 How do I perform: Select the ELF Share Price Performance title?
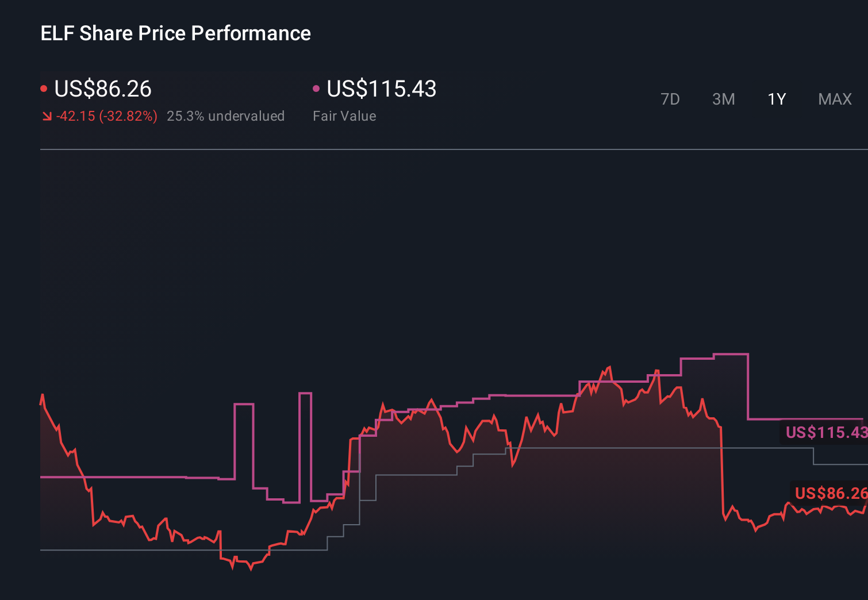(175, 33)
